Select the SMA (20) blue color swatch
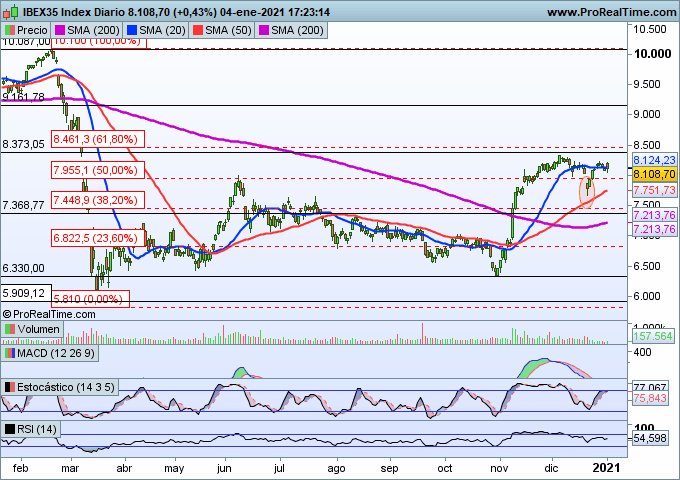This screenshot has width=680, height=480. [131, 30]
